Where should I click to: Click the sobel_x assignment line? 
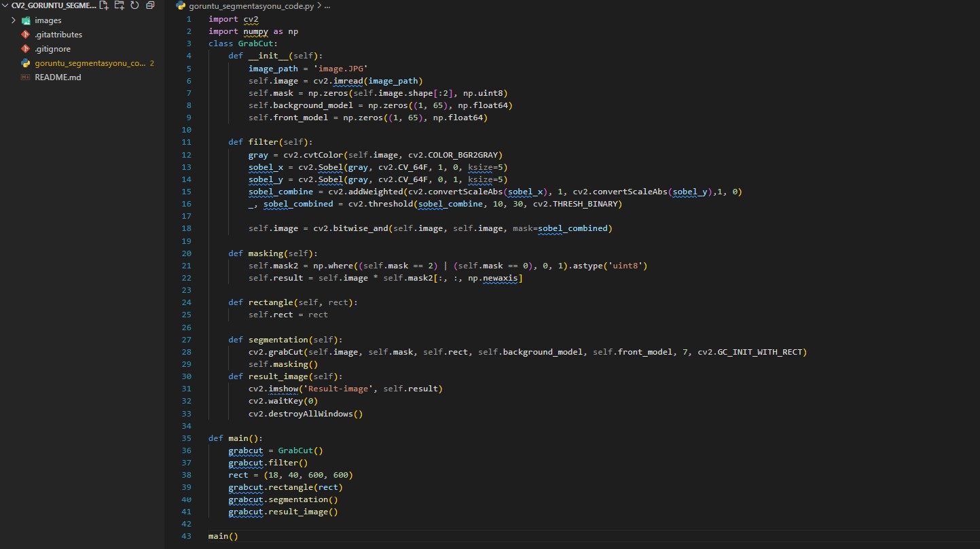pyautogui.click(x=378, y=167)
